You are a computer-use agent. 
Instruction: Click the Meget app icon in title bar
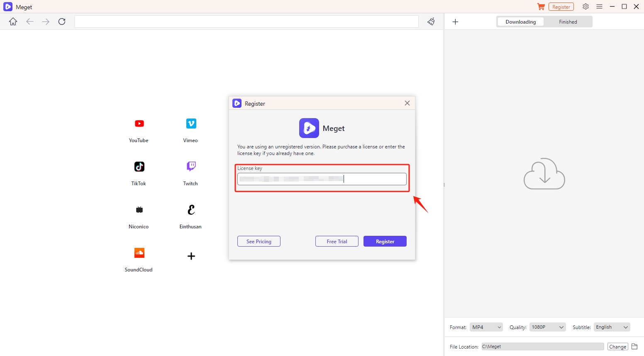(8, 7)
